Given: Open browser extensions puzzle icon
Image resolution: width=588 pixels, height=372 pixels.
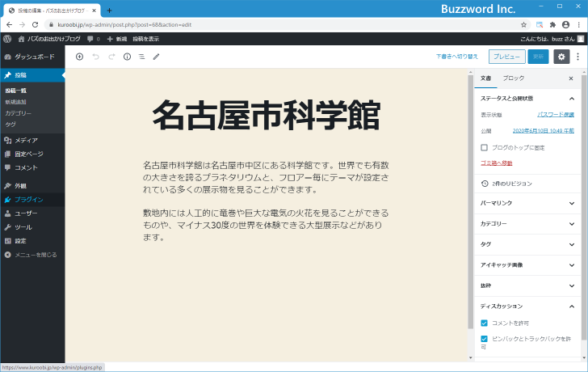Looking at the screenshot, I should tap(552, 25).
